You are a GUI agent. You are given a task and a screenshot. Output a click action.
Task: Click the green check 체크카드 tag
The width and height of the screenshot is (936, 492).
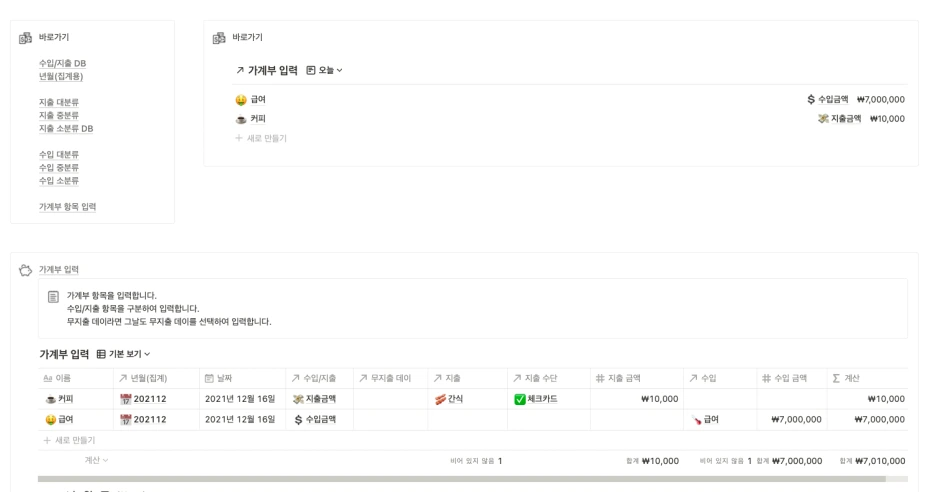535,399
